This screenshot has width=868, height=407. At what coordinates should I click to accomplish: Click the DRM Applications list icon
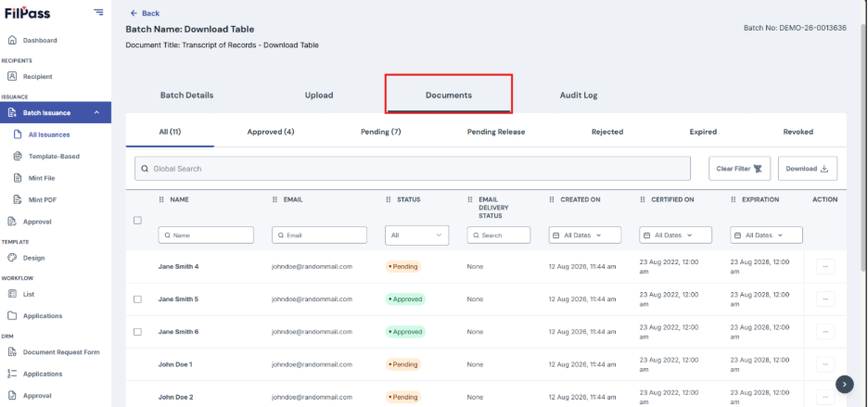(12, 374)
